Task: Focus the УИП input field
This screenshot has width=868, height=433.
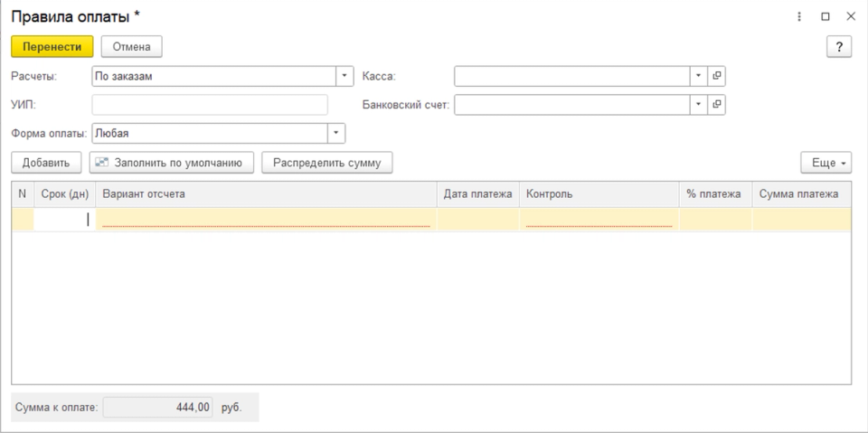Action: (x=210, y=105)
